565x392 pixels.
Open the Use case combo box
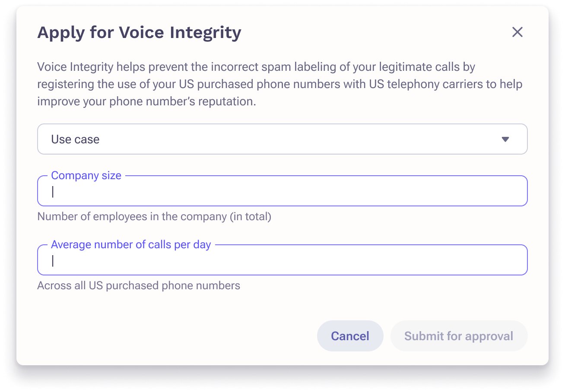282,139
